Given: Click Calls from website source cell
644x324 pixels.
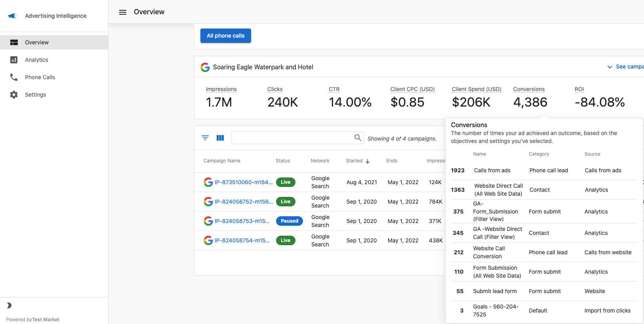Looking at the screenshot, I should click(x=608, y=252).
